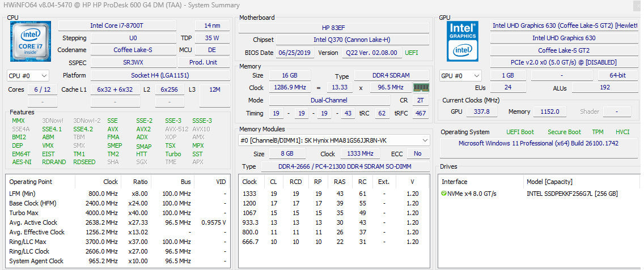Click the module size 8 GB field

tap(287, 153)
